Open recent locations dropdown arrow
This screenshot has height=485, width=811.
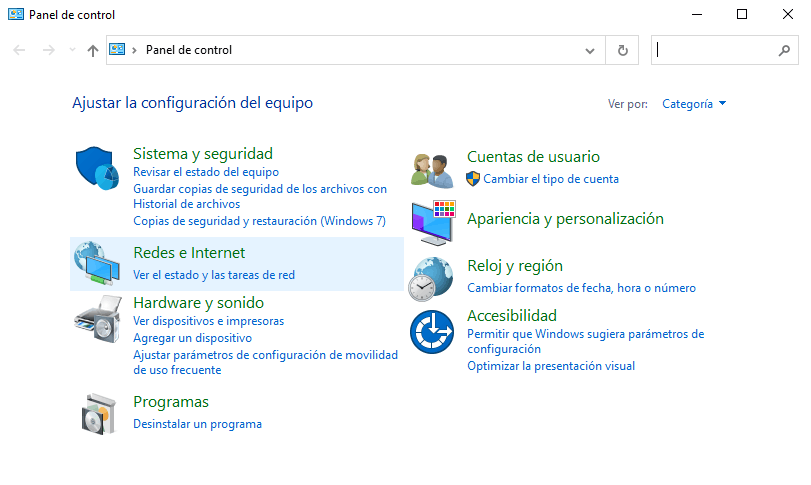coord(72,50)
